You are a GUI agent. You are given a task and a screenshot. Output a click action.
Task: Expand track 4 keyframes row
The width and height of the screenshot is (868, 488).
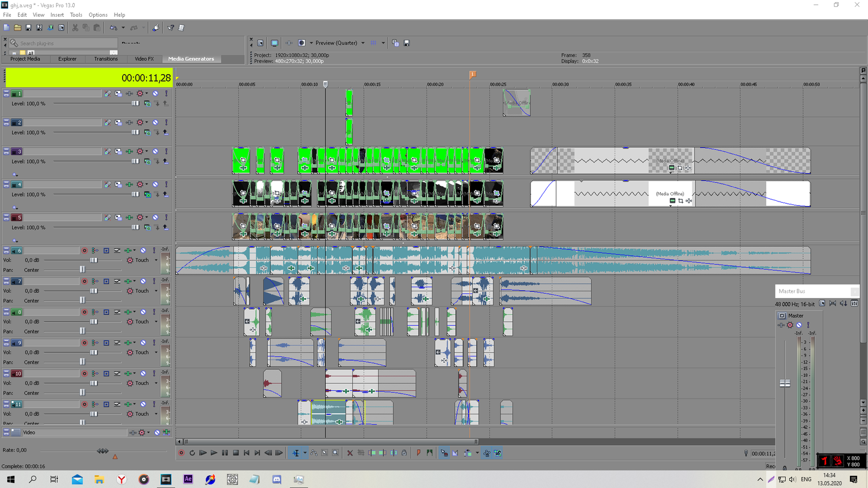15,207
